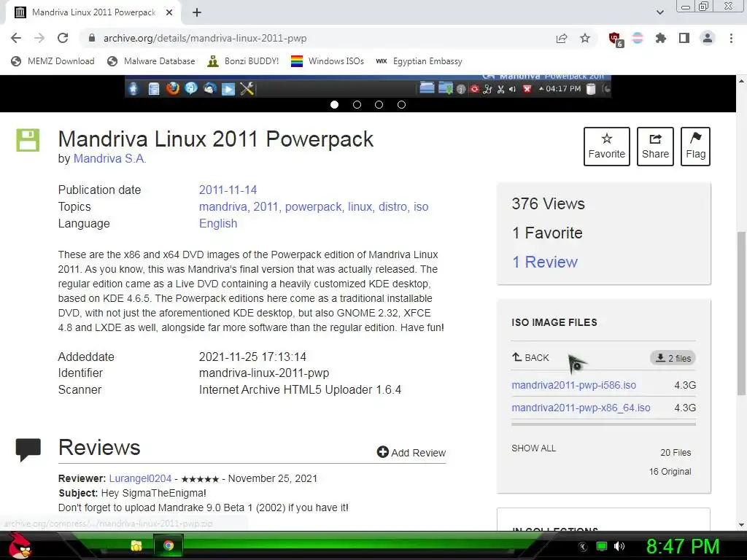
Task: Download the 2 files zip
Action: coord(673,358)
